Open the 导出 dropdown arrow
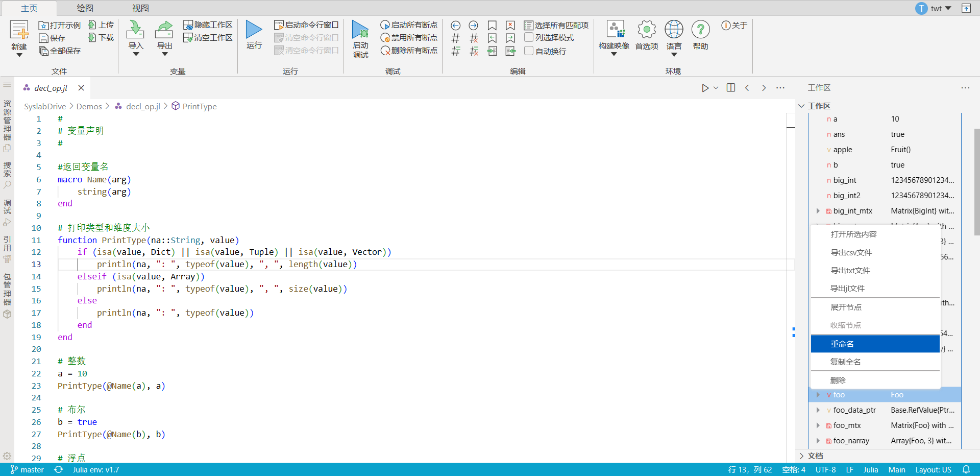This screenshot has width=980, height=476. point(165,54)
